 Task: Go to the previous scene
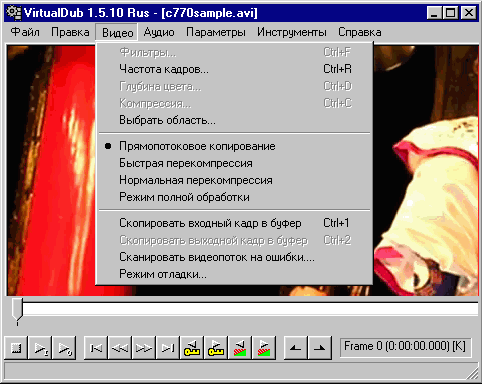(x=240, y=348)
